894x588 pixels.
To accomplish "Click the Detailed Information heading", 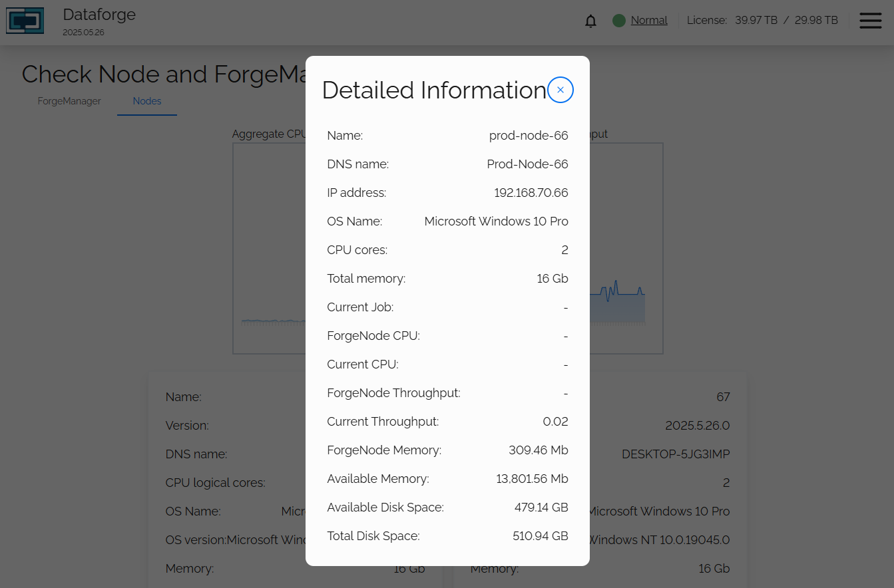I will point(434,90).
